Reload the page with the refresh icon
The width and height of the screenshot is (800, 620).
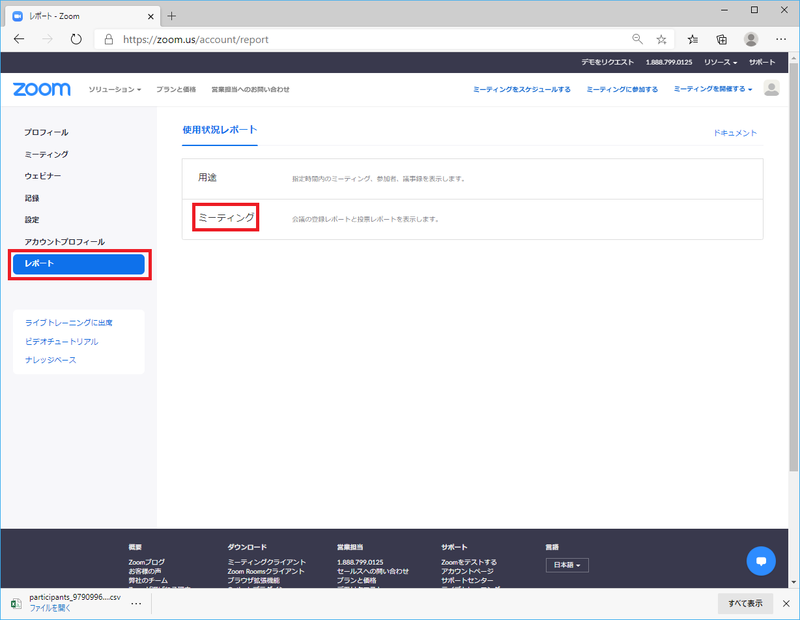click(76, 39)
